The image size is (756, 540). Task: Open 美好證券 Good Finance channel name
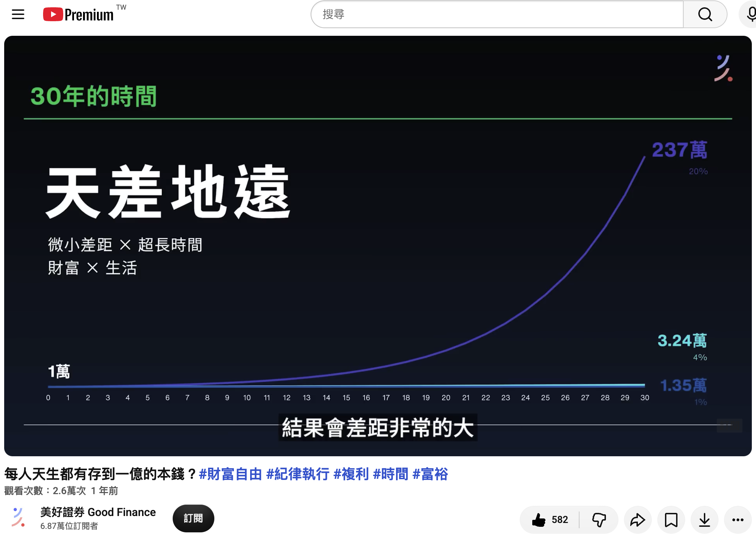[x=98, y=512]
